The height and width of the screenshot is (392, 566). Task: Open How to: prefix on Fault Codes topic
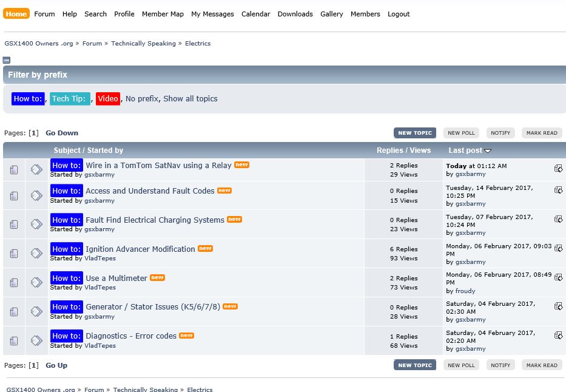tap(66, 191)
